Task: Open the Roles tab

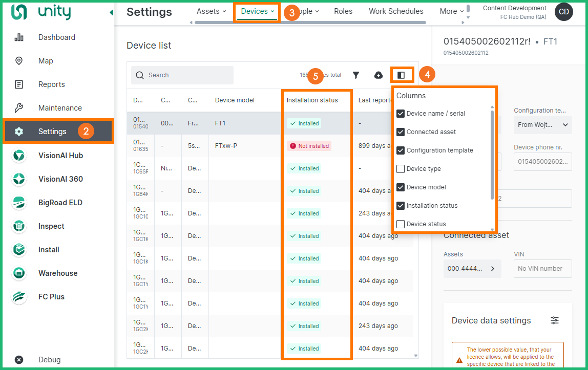Action: pyautogui.click(x=343, y=11)
